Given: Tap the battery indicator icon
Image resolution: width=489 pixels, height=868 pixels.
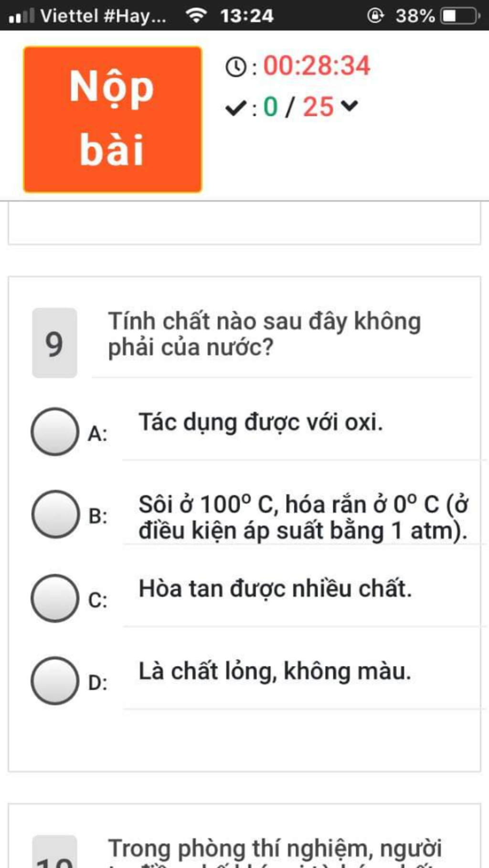Looking at the screenshot, I should (x=460, y=16).
